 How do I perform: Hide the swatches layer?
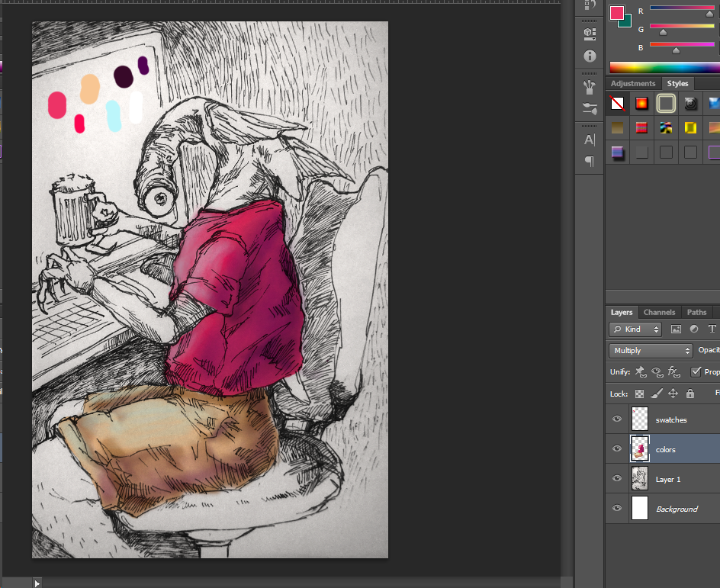(617, 419)
